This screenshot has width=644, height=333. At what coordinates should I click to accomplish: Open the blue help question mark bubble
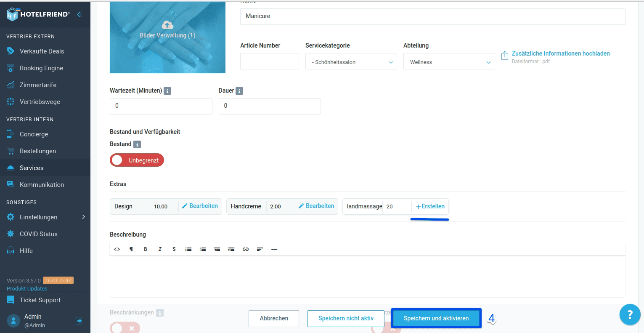pos(630,314)
